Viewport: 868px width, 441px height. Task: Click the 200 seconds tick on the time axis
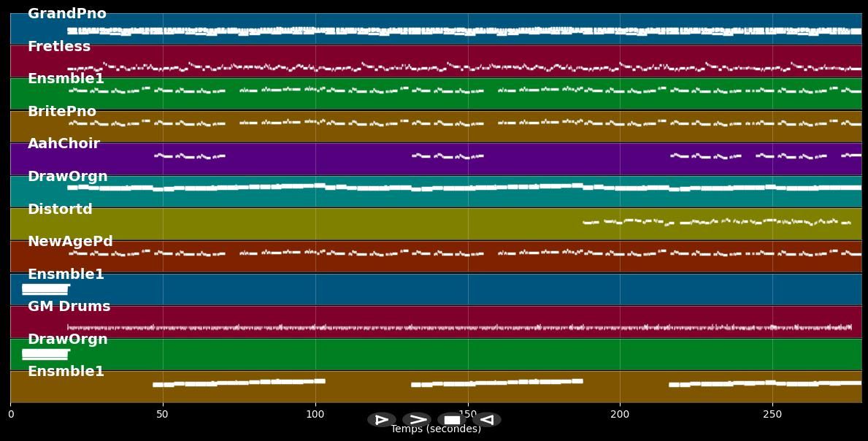tap(620, 414)
